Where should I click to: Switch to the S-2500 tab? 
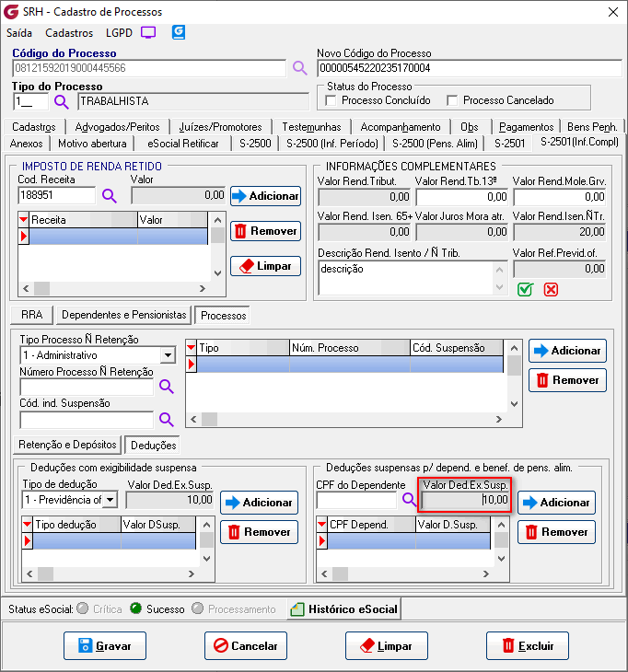click(253, 143)
